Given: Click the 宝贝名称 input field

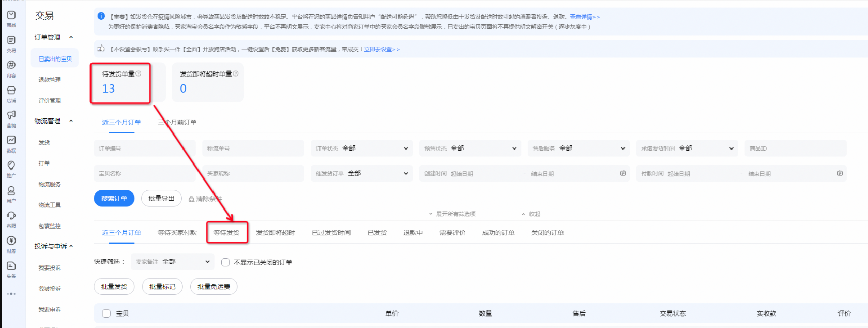Looking at the screenshot, I should click(x=145, y=173).
